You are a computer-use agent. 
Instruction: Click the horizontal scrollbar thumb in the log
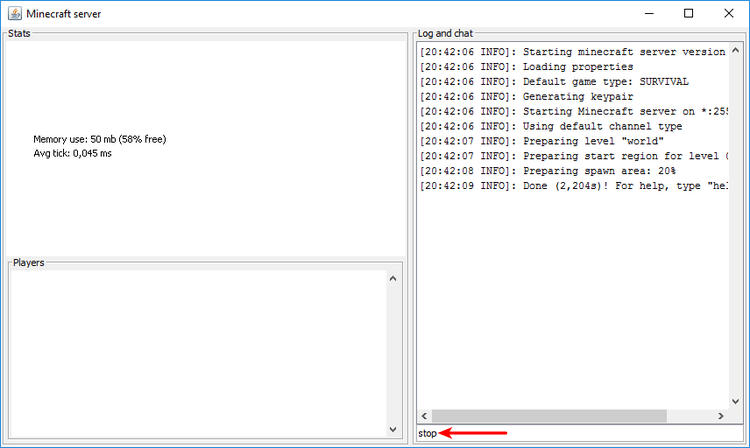pos(549,416)
